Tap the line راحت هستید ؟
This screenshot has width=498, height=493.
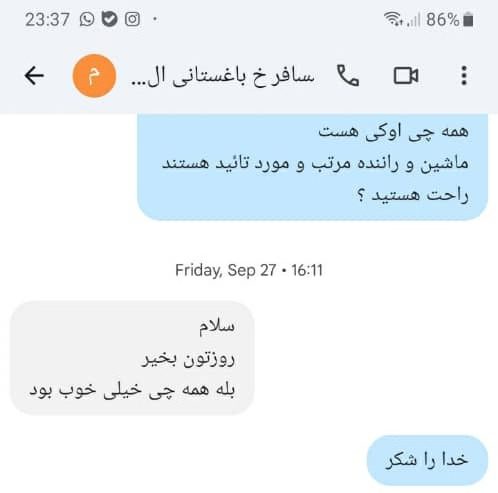(413, 195)
